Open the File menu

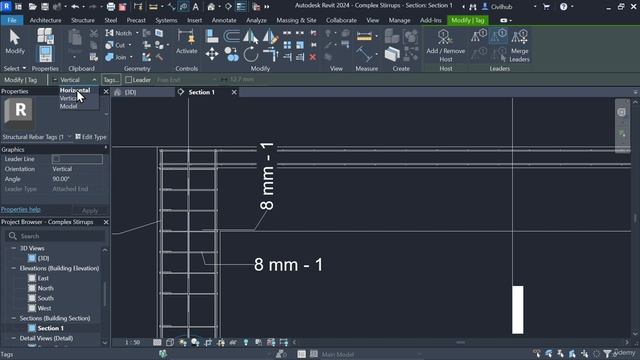(x=12, y=20)
